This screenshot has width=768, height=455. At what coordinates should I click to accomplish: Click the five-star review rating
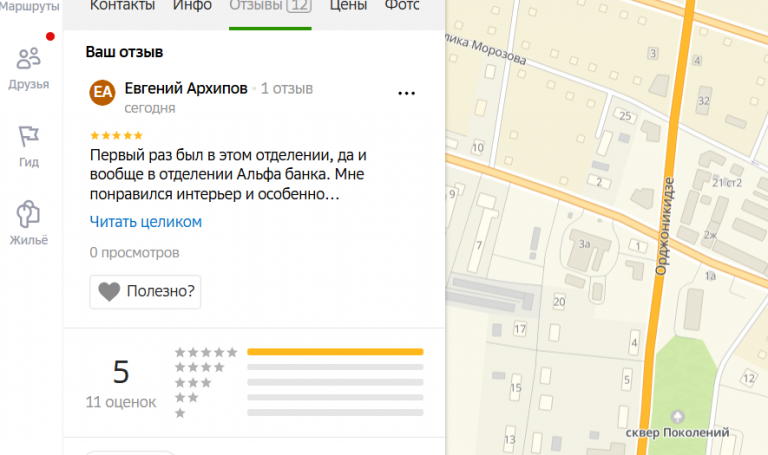pyautogui.click(x=116, y=136)
